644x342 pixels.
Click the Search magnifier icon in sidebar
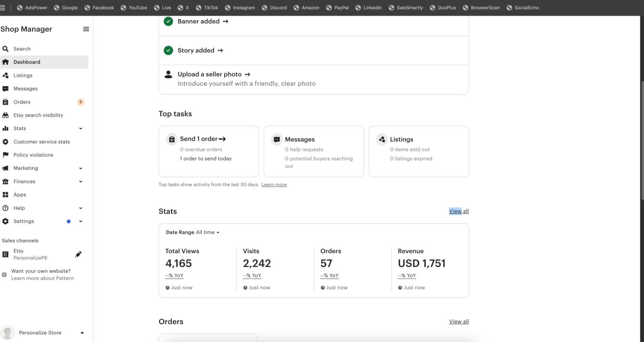[x=5, y=49]
